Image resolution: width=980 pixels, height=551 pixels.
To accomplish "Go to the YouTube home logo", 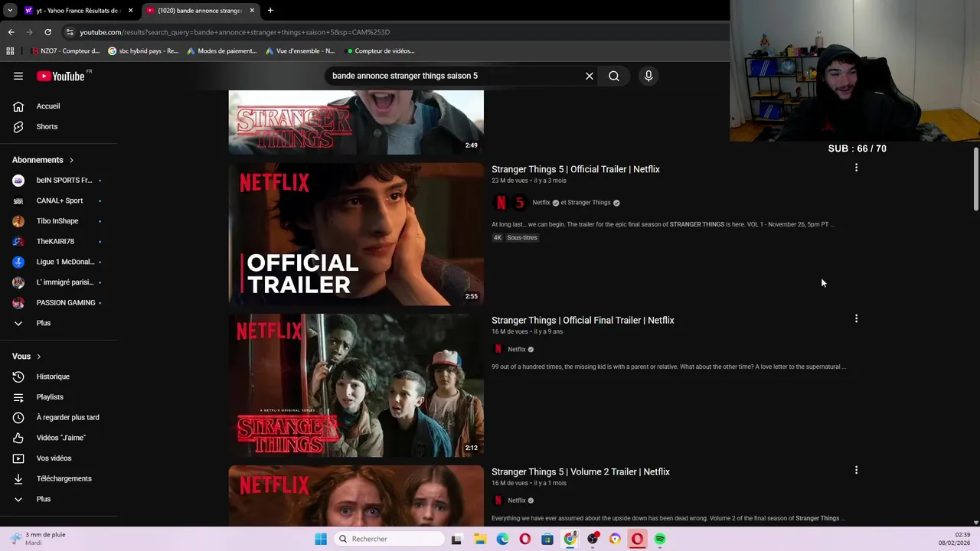I will pyautogui.click(x=60, y=76).
